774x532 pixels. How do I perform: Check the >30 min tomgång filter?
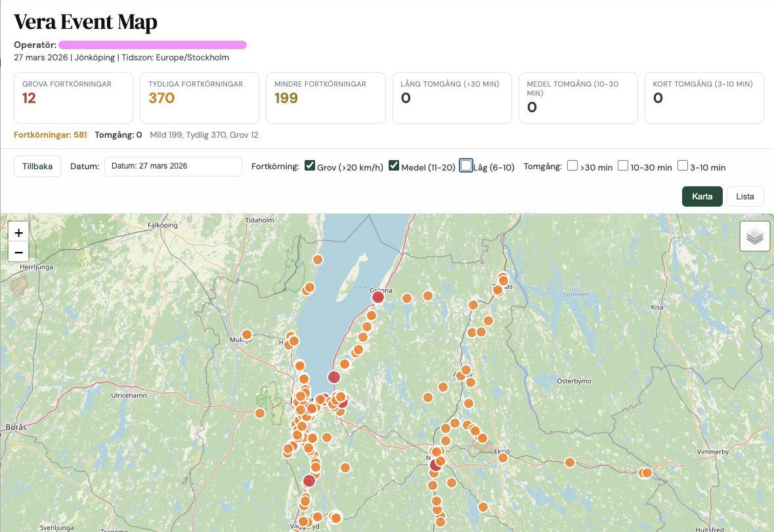(572, 165)
